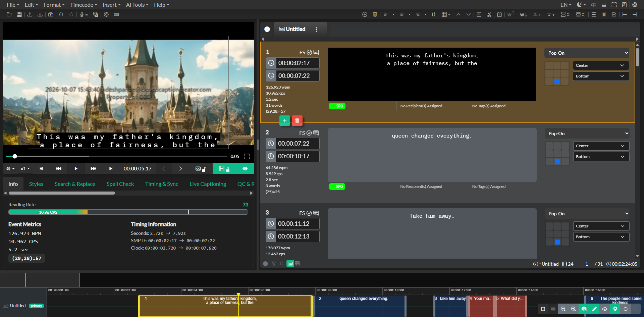This screenshot has height=317, width=644.
Task: Switch to the Styles tab
Action: [36, 184]
